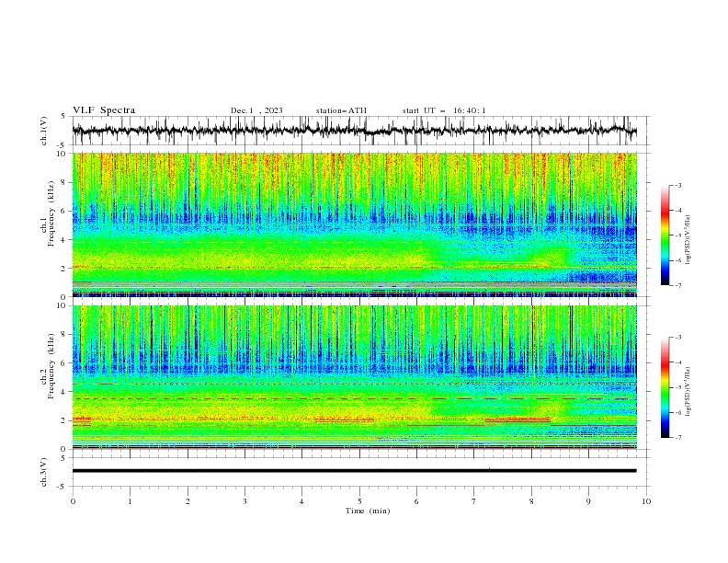This screenshot has height=563, width=728.
Task: Click time axis tick label '8'
Action: pos(531,501)
